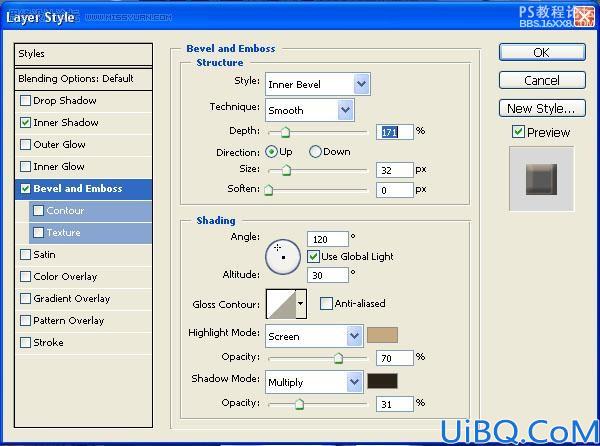This screenshot has width=600, height=446.
Task: Click the Highlight Opacity slider handle
Action: (x=338, y=358)
